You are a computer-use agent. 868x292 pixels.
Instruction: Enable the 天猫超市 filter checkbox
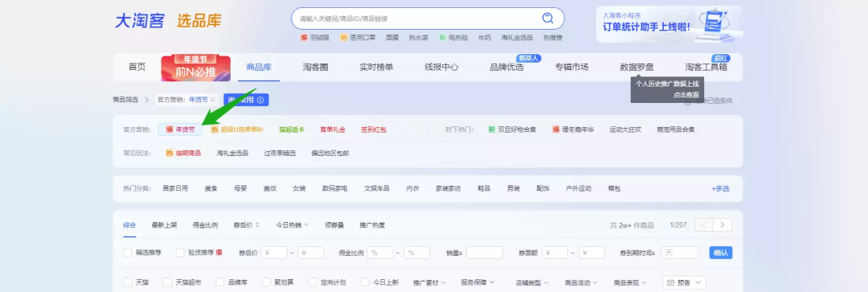[x=167, y=282]
